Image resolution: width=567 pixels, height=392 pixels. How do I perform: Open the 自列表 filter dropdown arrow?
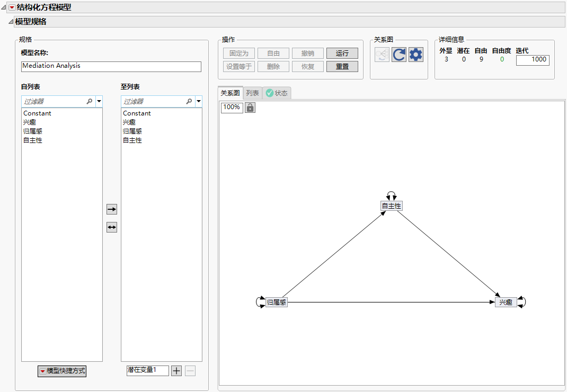[x=99, y=102]
